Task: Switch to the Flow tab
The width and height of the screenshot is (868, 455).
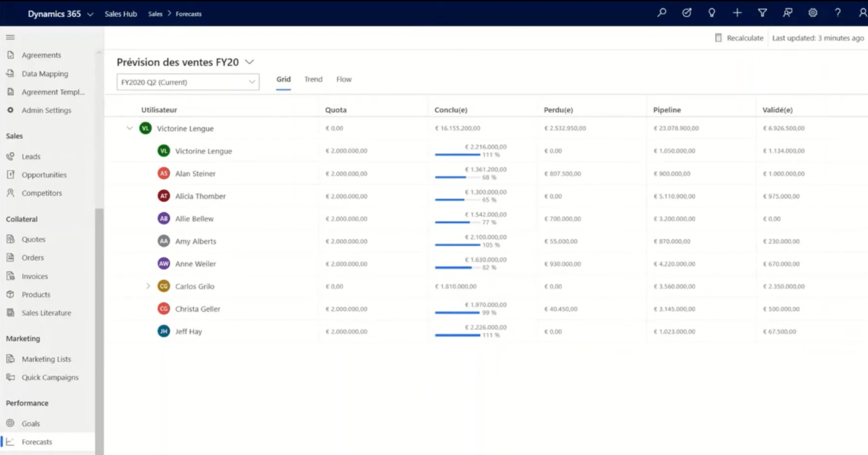Action: click(x=343, y=80)
